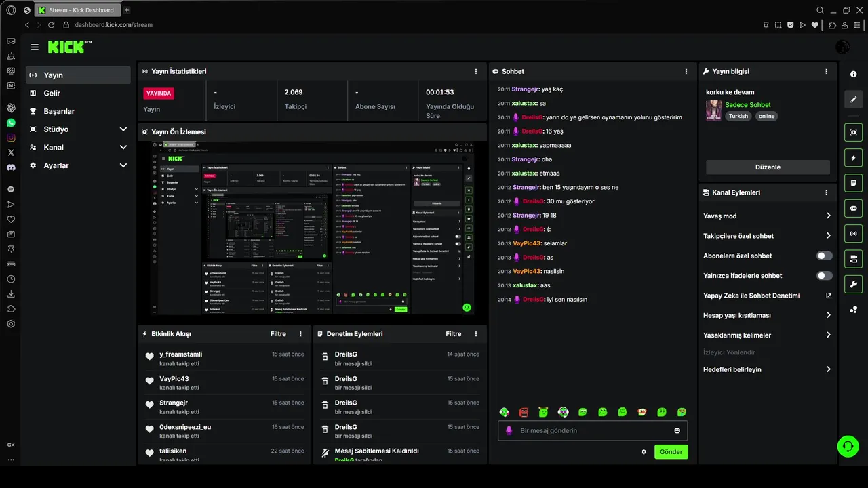Click the emoji picker in message box
This screenshot has width=868, height=488.
(677, 431)
